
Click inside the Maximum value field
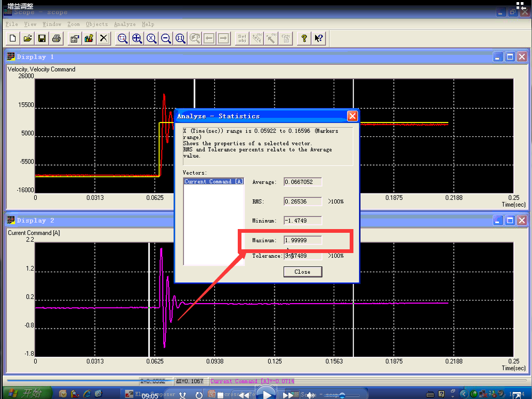tap(303, 240)
